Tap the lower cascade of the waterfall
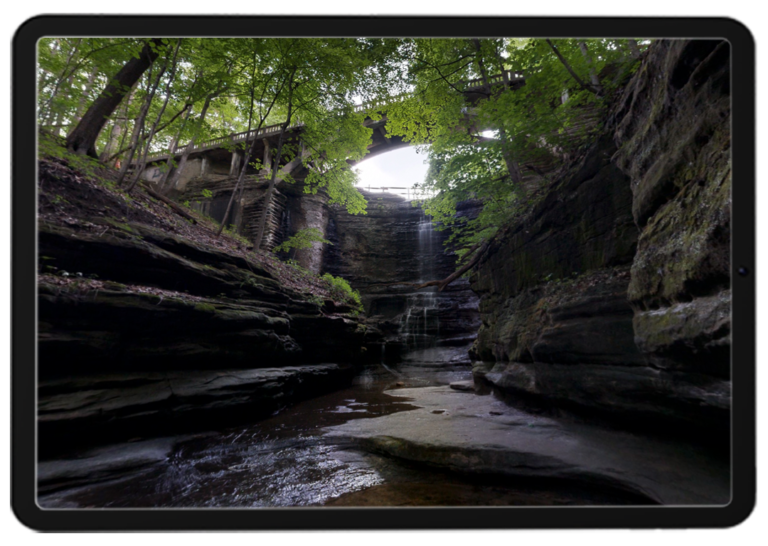768x546 pixels. click(418, 318)
